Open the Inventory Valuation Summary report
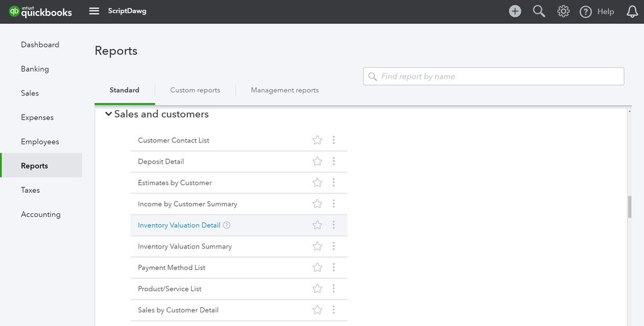Image resolution: width=644 pixels, height=326 pixels. pyautogui.click(x=185, y=247)
